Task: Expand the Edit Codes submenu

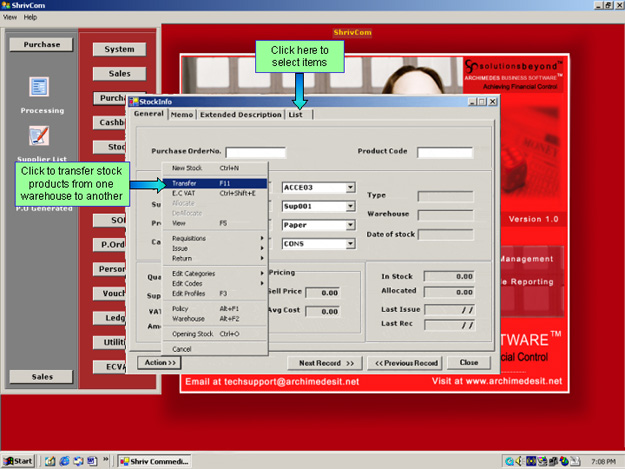Action: pos(215,283)
